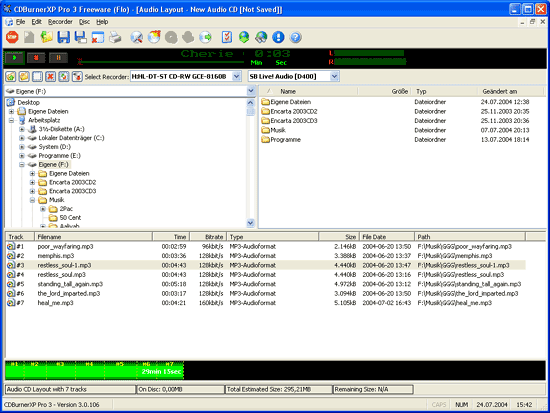Open the Recorder menu
Screen dimensions: 550x413
click(x=60, y=22)
